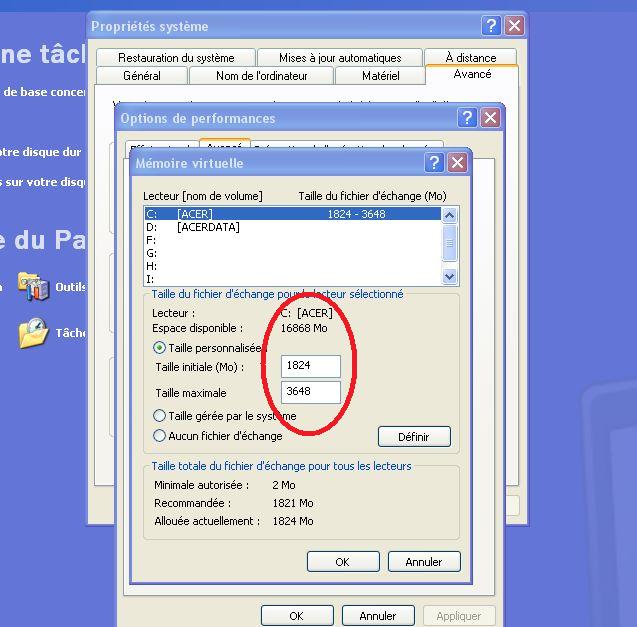
Task: Click the Taille initiale input field
Action: tap(311, 366)
